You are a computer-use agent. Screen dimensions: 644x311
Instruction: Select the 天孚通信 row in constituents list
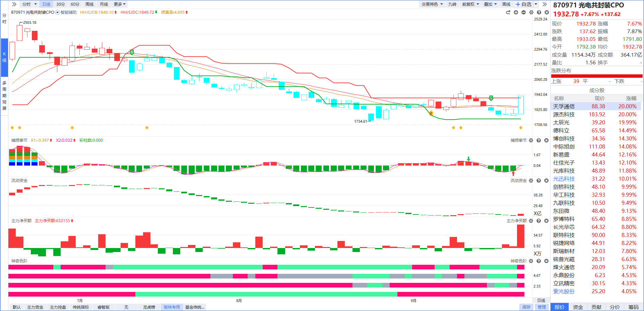(x=596, y=106)
